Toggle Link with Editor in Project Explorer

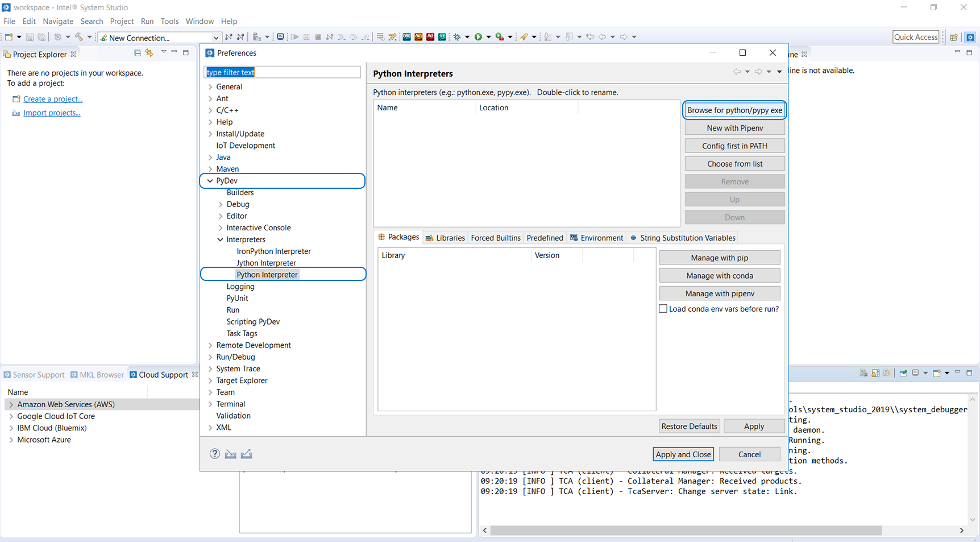point(149,52)
